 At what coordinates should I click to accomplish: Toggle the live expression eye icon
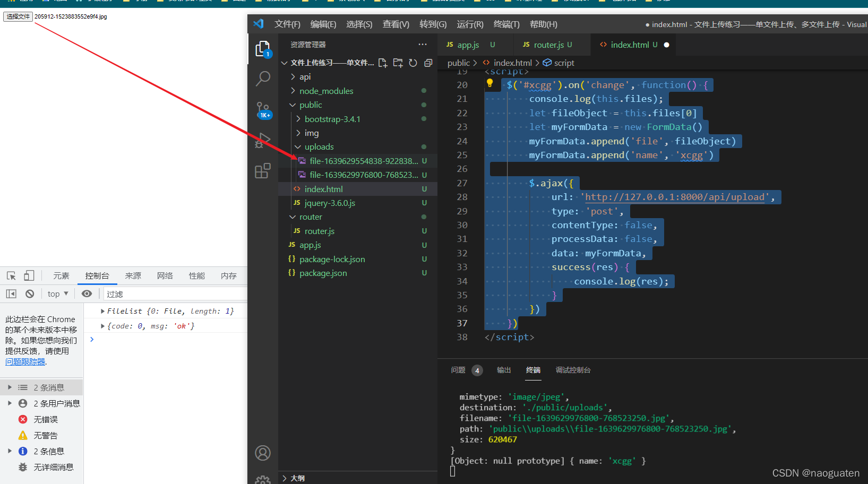pos(87,293)
